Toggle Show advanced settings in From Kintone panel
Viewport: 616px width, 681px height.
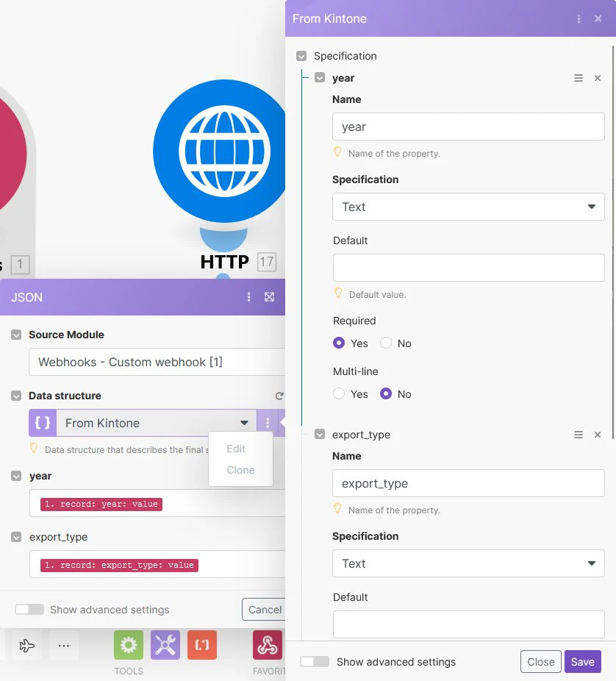[315, 661]
